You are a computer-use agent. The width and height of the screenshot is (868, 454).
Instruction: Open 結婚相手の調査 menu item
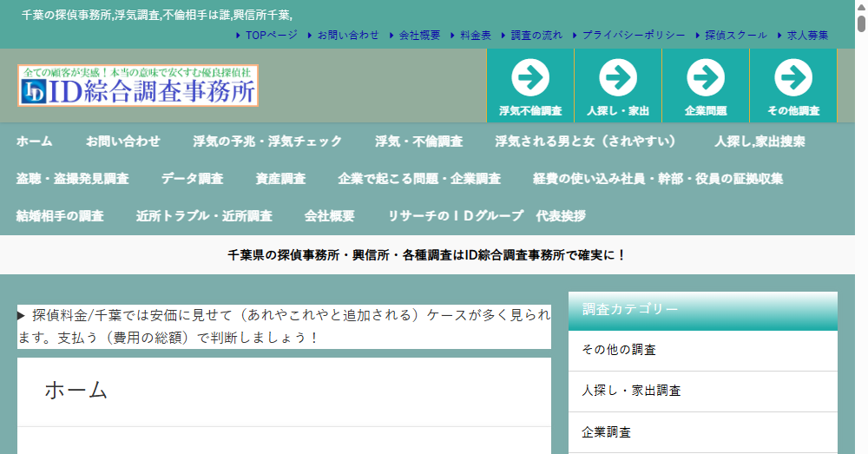click(60, 216)
